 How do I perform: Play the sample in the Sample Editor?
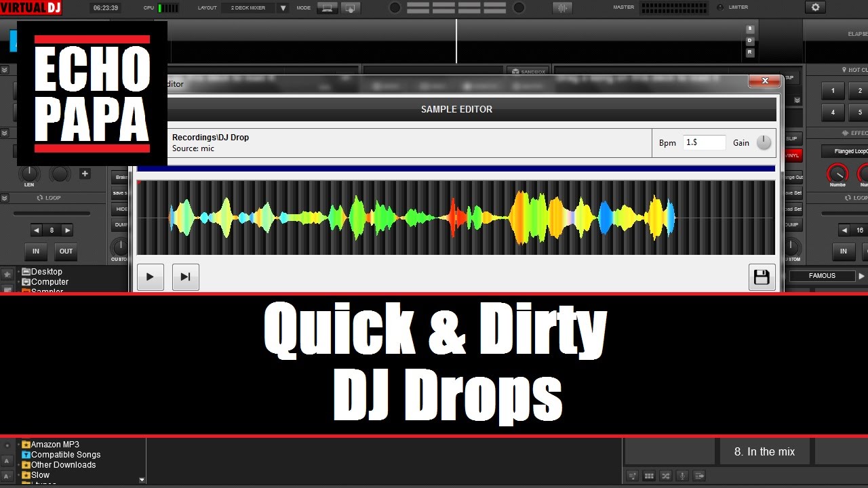150,277
